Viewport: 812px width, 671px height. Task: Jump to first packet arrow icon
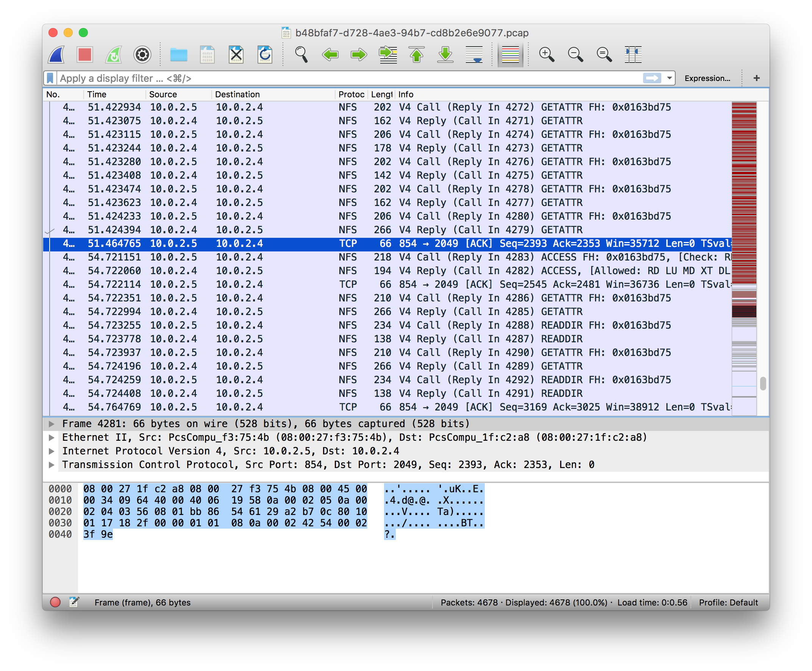[417, 55]
